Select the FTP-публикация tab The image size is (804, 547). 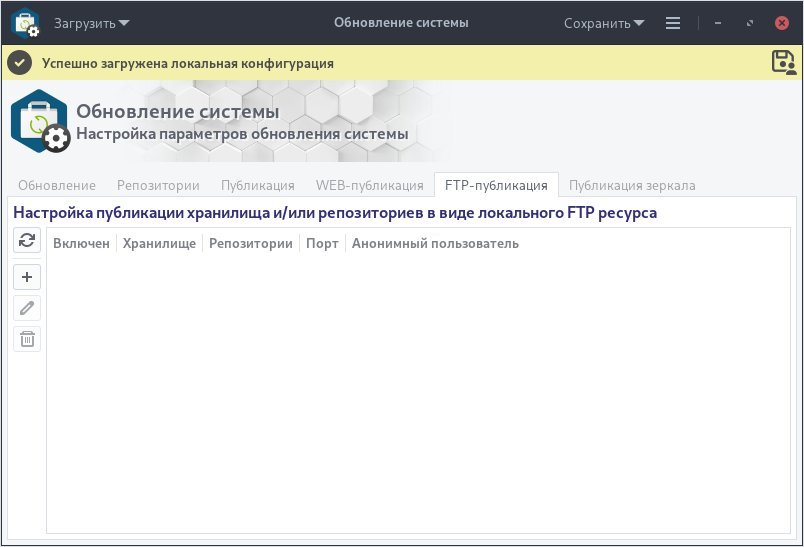pos(496,185)
